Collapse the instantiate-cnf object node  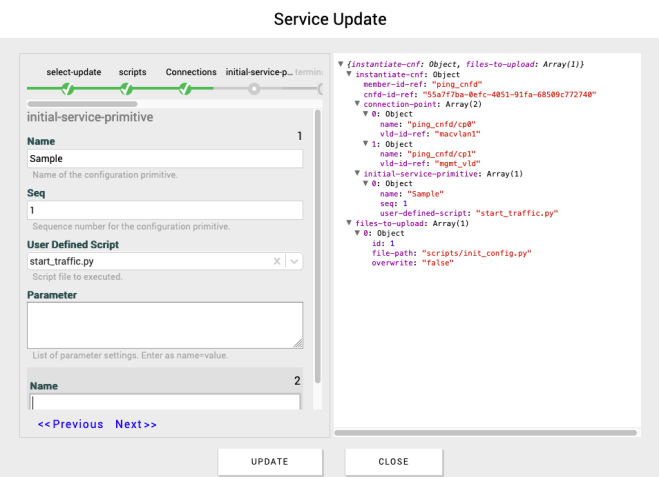point(348,75)
